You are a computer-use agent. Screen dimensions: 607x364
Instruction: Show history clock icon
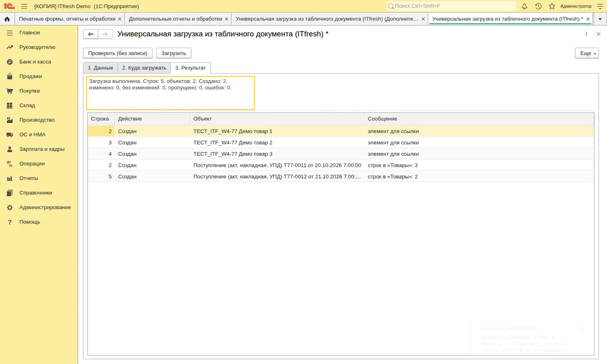click(538, 6)
